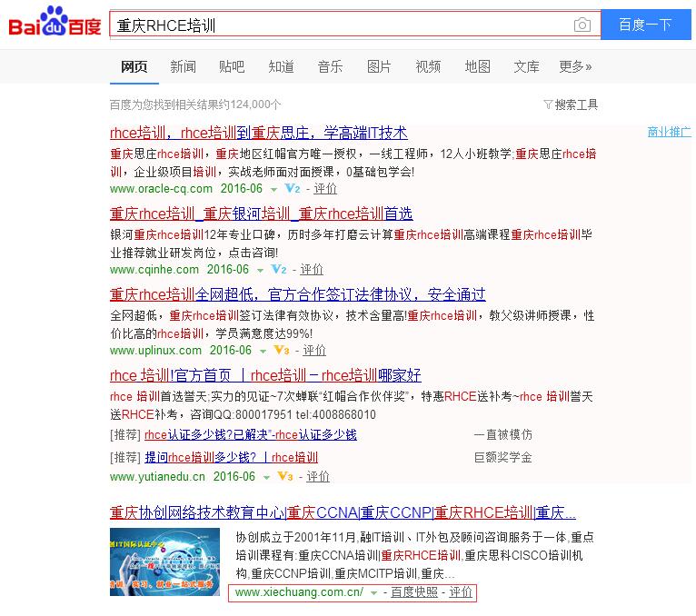This screenshot has width=696, height=616.
Task: Click the V3 badge beside www.uplinux.com
Action: coord(282,351)
